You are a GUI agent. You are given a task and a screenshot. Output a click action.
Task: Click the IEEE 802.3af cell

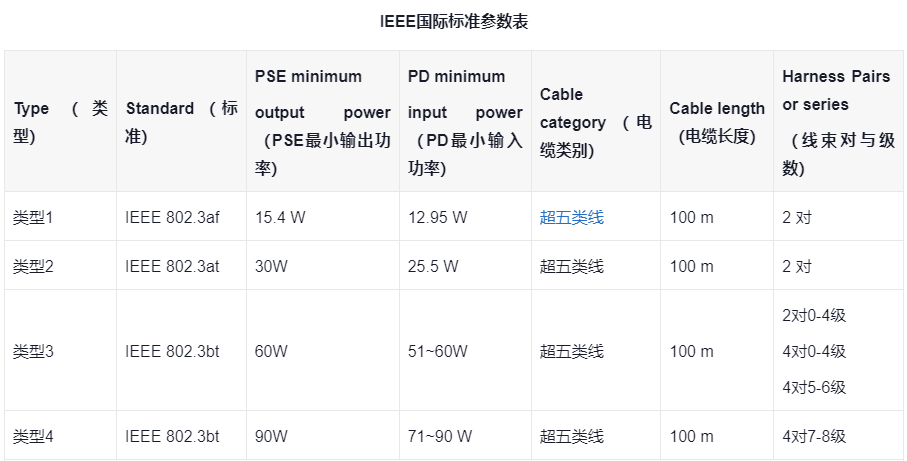[172, 217]
